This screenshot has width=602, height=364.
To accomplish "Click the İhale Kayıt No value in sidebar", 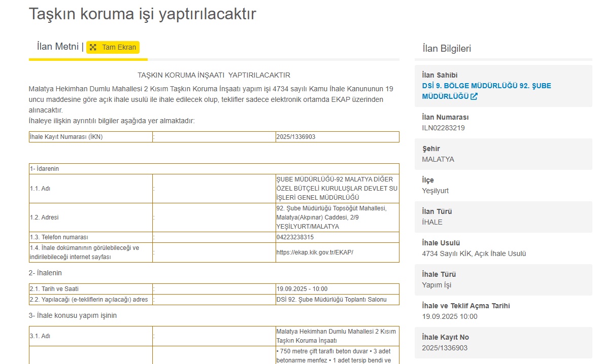I will 444,348.
